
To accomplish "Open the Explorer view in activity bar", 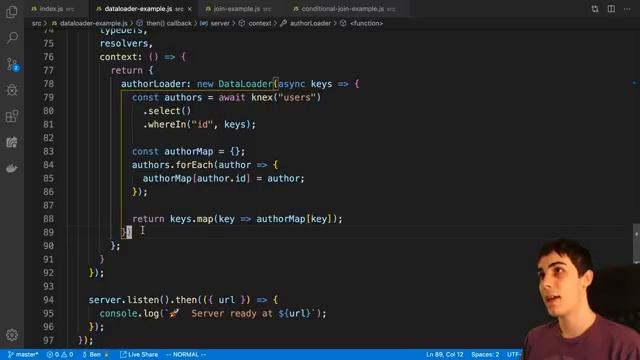I will pyautogui.click(x=12, y=12).
